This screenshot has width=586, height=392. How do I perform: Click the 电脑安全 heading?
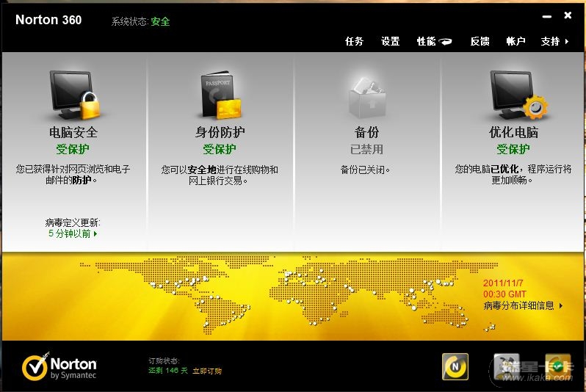pos(73,132)
